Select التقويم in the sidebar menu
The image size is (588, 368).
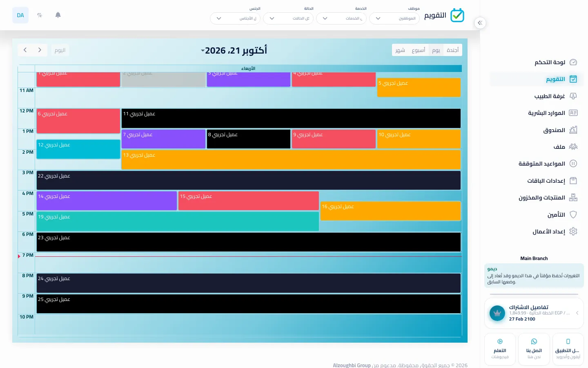point(537,79)
